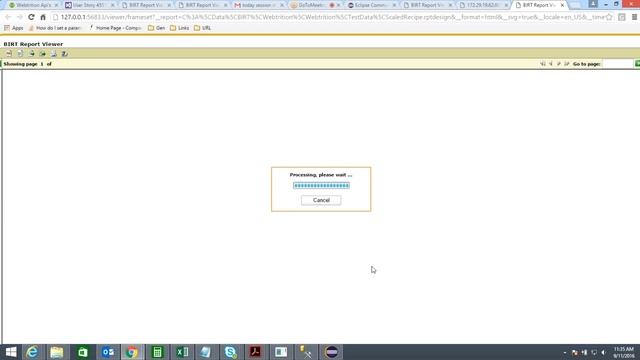The width and height of the screenshot is (640, 360).
Task: Open Eclipse from the taskbar
Action: [331, 352]
